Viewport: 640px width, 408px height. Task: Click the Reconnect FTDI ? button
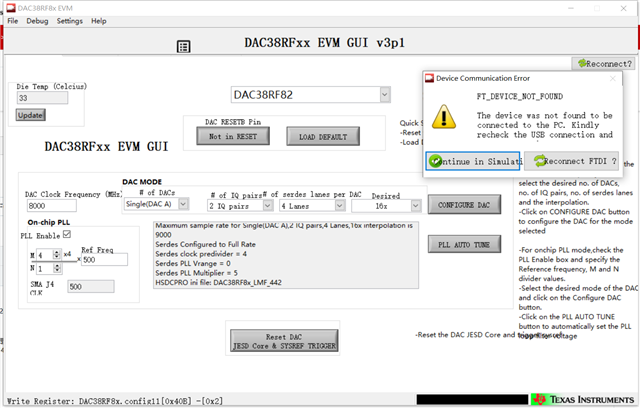click(571, 161)
